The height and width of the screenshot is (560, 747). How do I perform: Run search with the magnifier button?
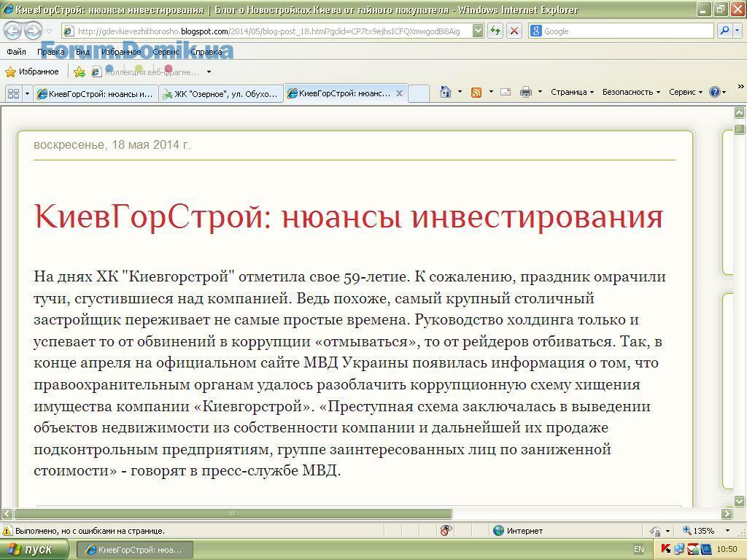tap(724, 31)
